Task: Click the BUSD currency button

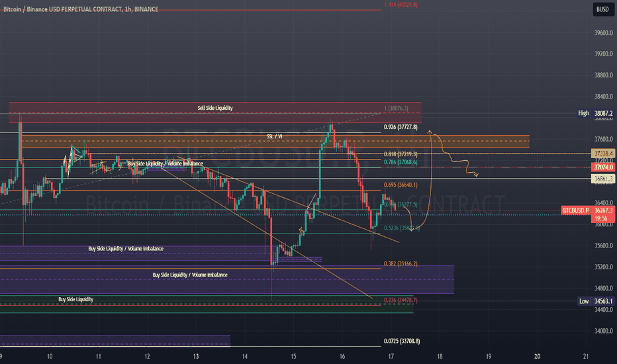Action: click(602, 9)
